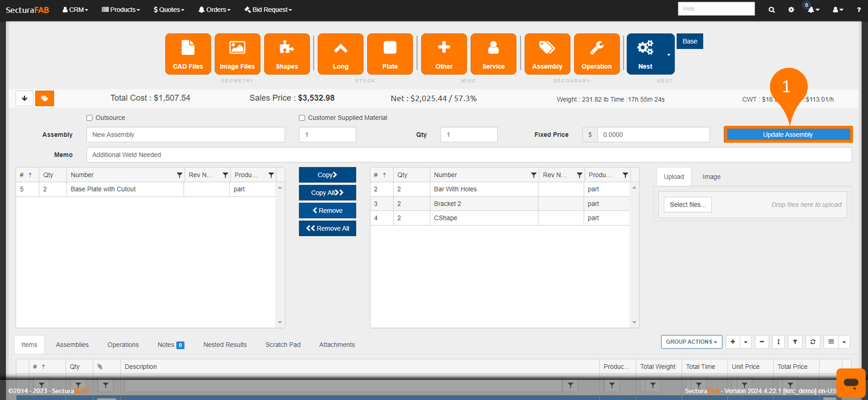Click the Service person icon
The width and height of the screenshot is (868, 400).
point(493,54)
